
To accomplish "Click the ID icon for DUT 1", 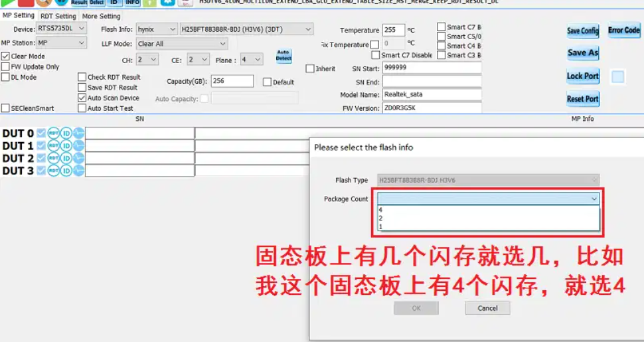I will point(66,145).
